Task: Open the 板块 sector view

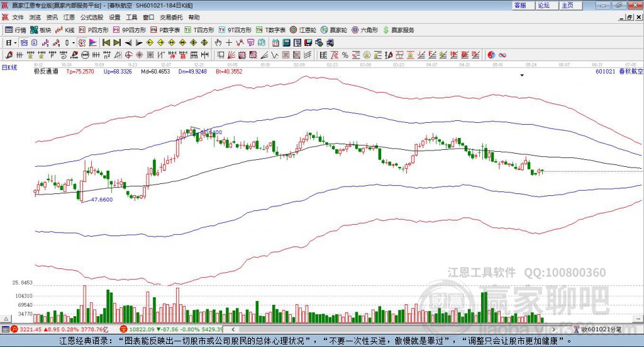Action: click(x=40, y=30)
